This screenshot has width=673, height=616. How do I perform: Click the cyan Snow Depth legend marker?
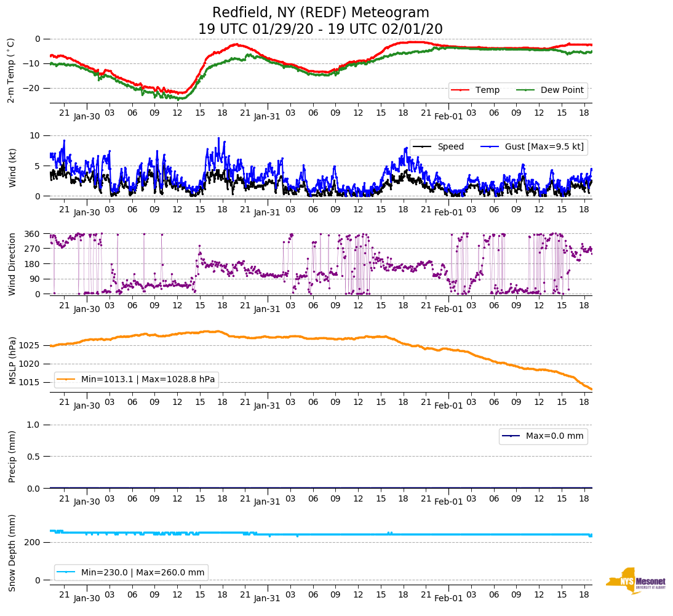pos(66,572)
